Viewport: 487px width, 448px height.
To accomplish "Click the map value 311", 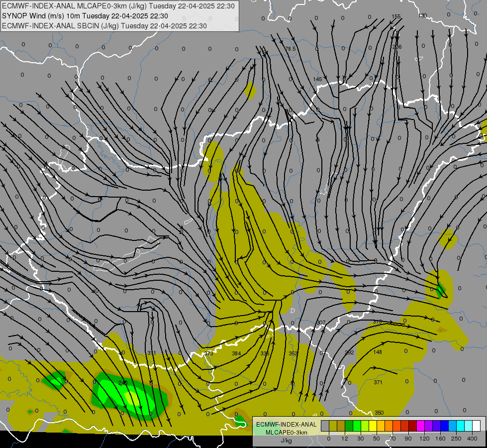I will (151, 353).
